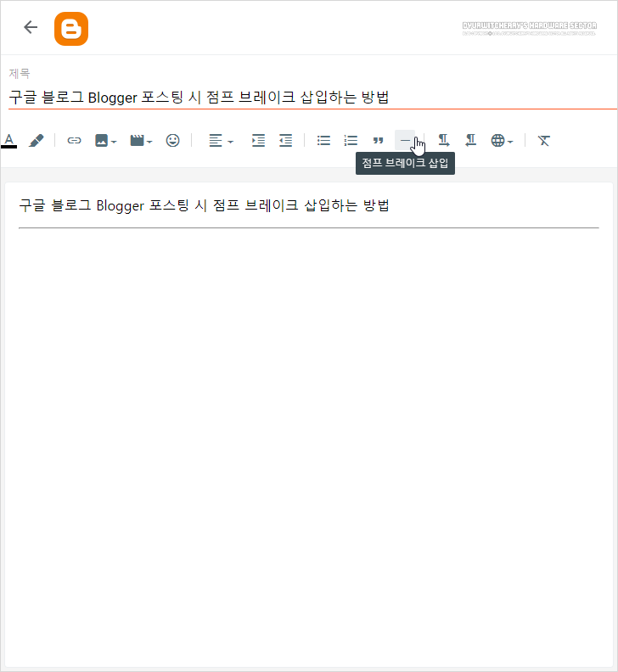Increase indent of the paragraph
This screenshot has width=618, height=672.
pyautogui.click(x=258, y=141)
